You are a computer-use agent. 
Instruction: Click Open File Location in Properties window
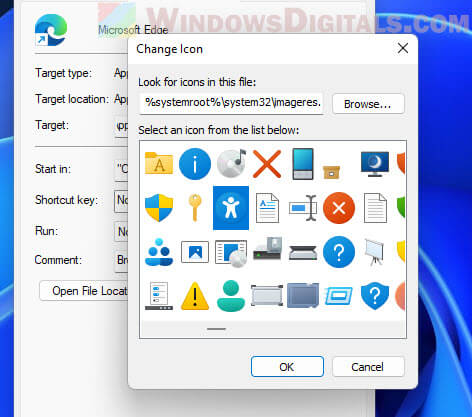click(84, 291)
